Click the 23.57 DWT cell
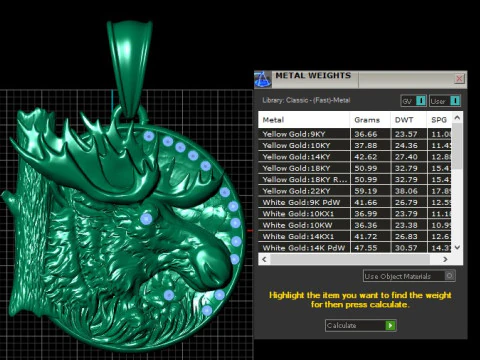The image size is (480, 360). pyautogui.click(x=408, y=134)
